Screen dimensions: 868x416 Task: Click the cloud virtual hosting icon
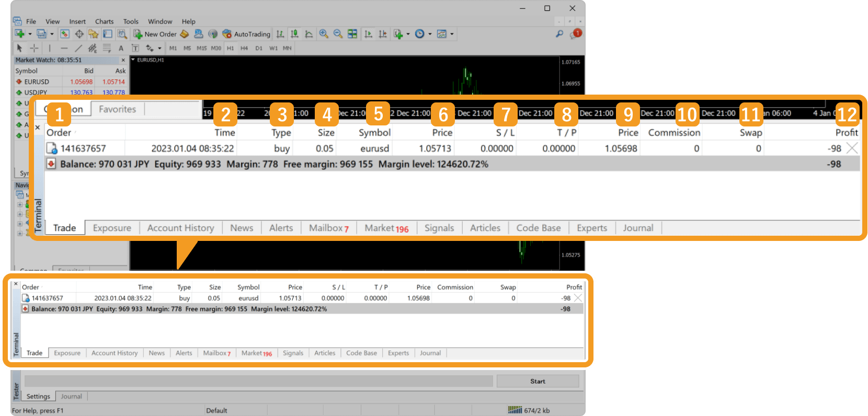[x=198, y=34]
